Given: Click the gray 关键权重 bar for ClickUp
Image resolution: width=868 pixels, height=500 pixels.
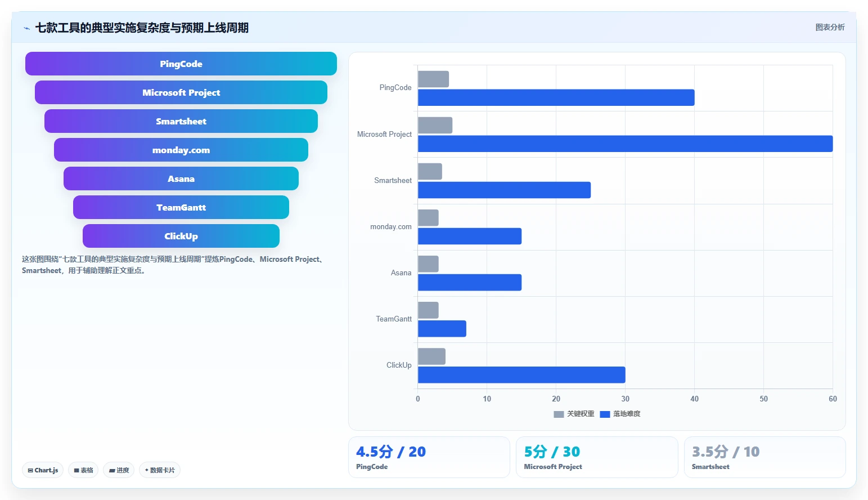Looking at the screenshot, I should (x=431, y=356).
